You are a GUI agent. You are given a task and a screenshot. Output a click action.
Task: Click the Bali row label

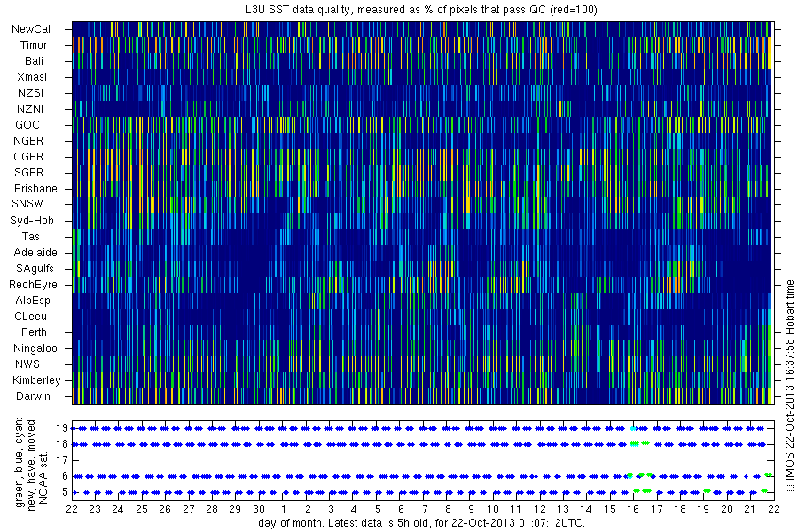click(34, 61)
